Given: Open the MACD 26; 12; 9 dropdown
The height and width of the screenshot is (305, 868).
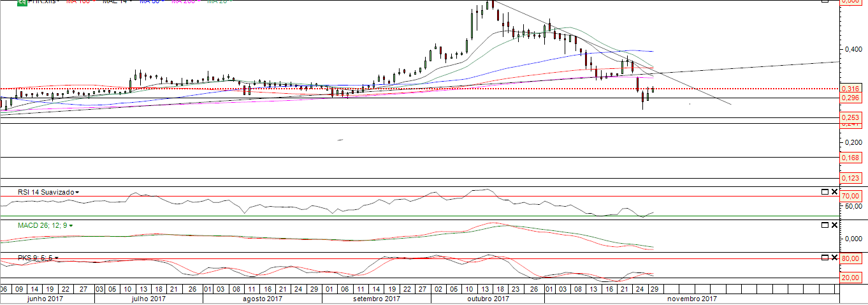Looking at the screenshot, I should [71, 225].
